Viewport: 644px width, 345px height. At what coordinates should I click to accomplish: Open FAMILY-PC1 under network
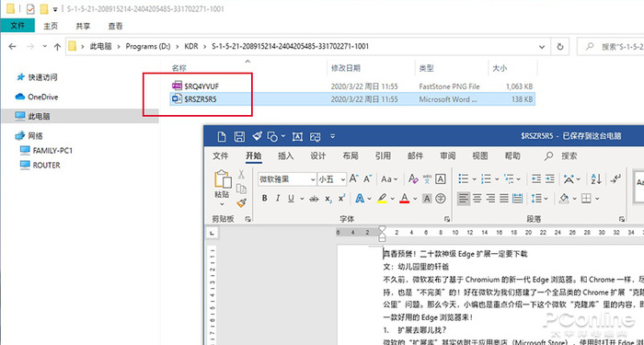click(x=52, y=151)
